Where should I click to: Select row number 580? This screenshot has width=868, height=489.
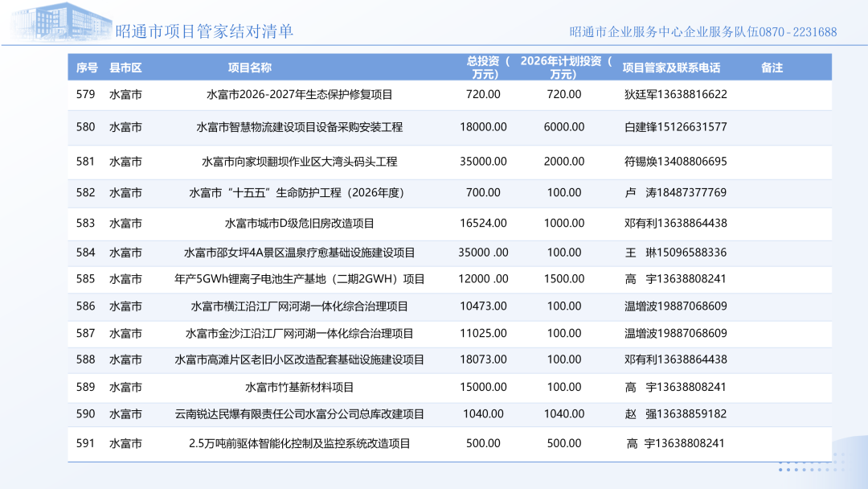[86, 127]
